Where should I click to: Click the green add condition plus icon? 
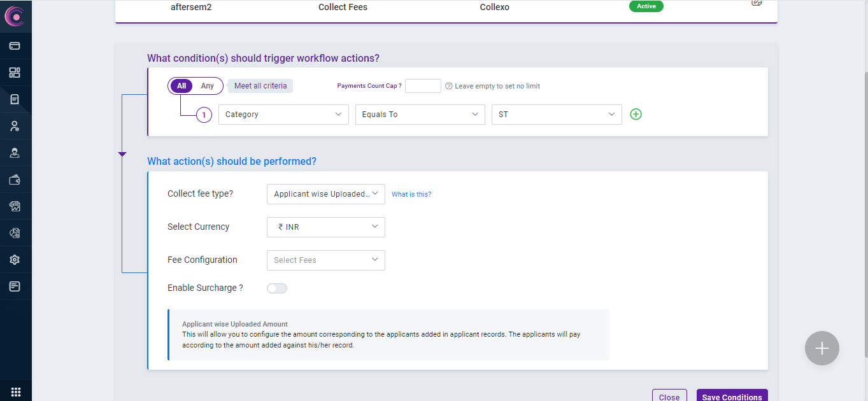click(x=636, y=115)
